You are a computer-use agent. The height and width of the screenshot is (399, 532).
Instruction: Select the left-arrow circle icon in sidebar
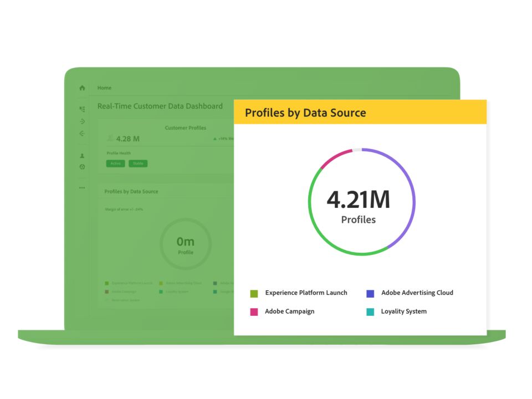[x=82, y=134]
